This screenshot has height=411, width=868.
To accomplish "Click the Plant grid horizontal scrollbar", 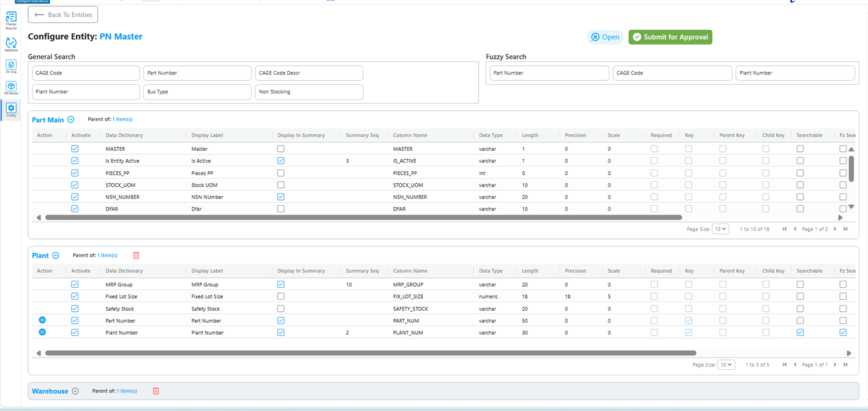I will (370, 353).
